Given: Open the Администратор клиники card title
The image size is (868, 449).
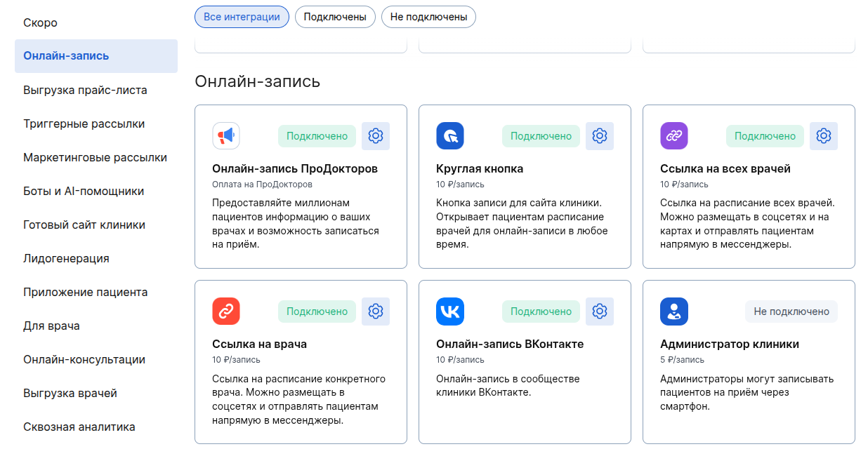Looking at the screenshot, I should click(x=730, y=344).
